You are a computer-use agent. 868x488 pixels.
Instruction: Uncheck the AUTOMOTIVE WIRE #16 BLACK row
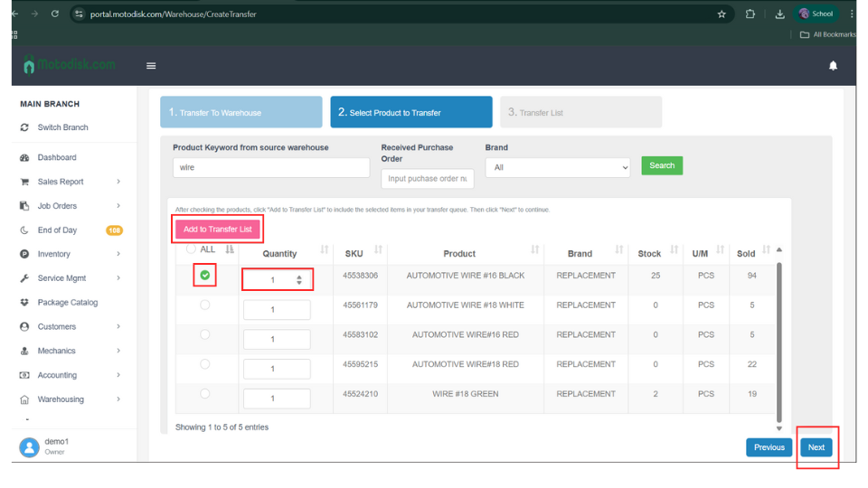(205, 276)
